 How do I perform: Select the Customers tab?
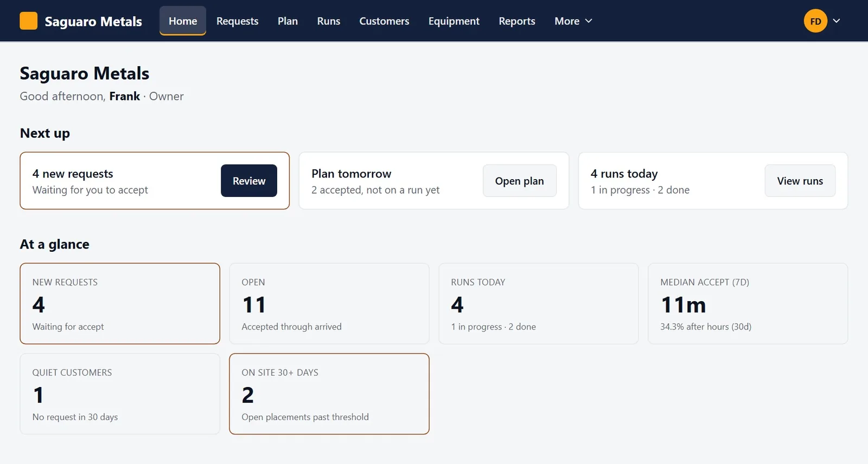click(x=384, y=21)
